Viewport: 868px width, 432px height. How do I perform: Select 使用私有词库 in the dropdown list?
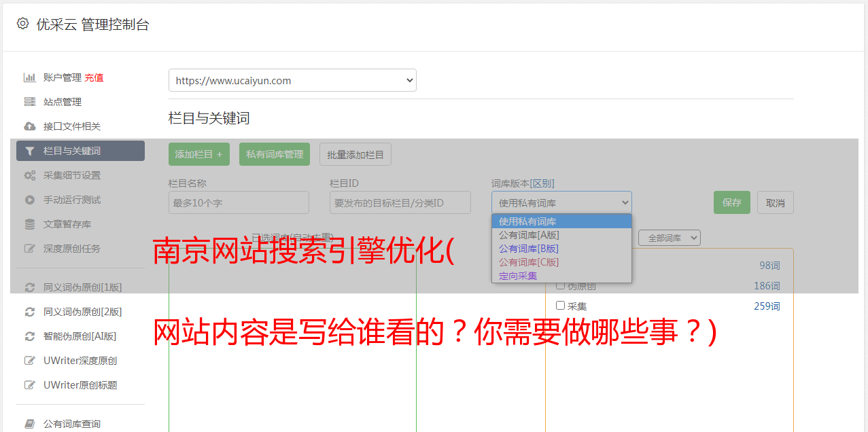[561, 221]
